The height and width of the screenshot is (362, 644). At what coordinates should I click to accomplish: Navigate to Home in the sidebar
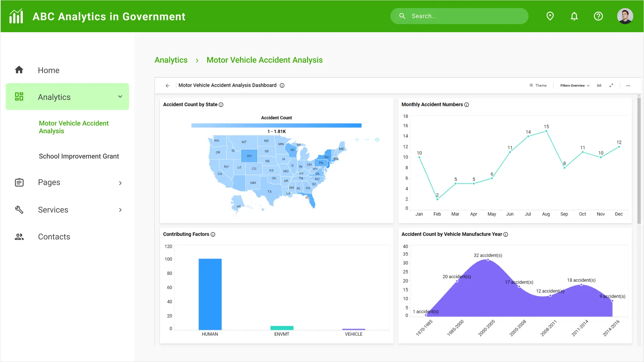coord(49,70)
